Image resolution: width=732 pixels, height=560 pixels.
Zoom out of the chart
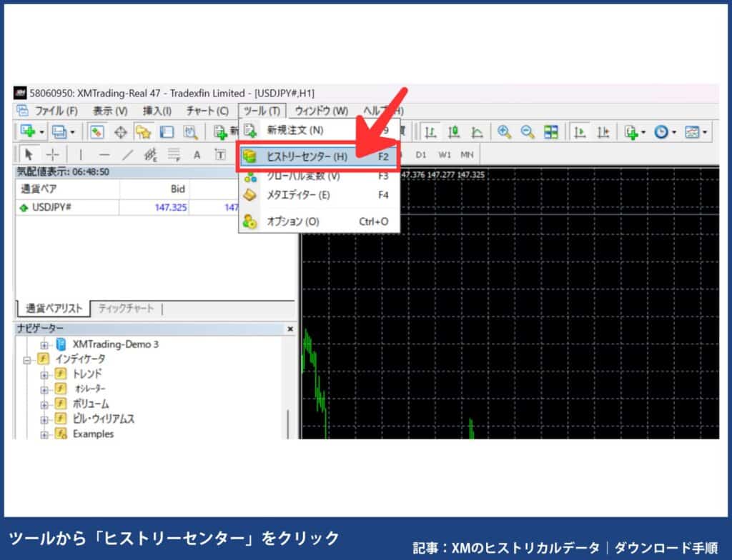[x=526, y=131]
